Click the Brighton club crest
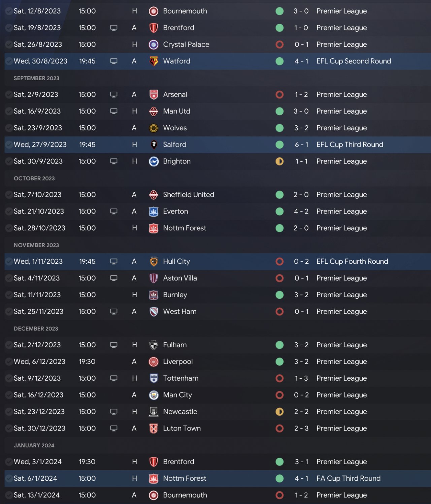Image resolution: width=431 pixels, height=504 pixels. click(x=154, y=162)
